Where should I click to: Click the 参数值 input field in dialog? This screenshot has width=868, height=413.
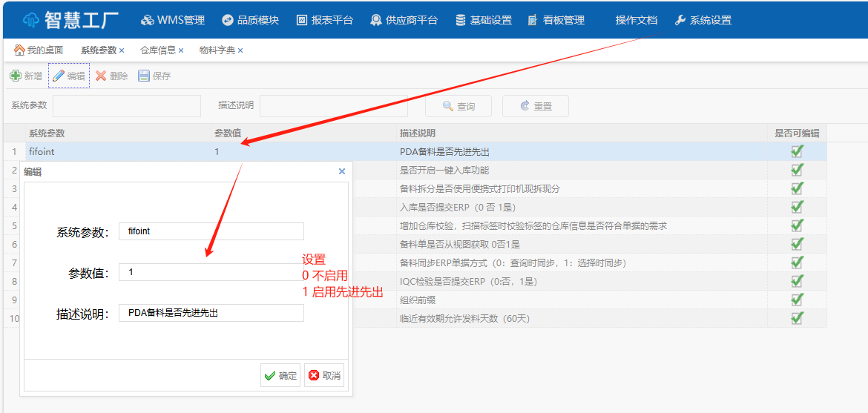[x=211, y=272]
